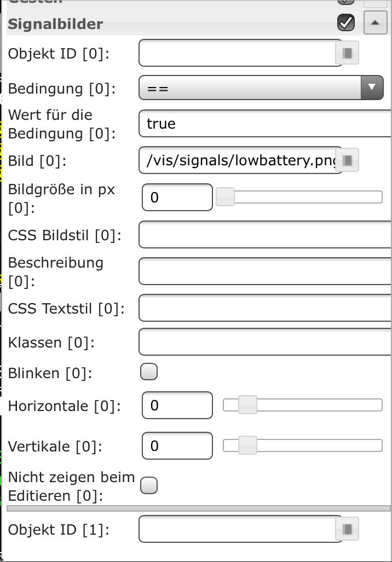This screenshot has width=392, height=562.
Task: Click the Horizontale [0] slider handle
Action: coord(247,405)
